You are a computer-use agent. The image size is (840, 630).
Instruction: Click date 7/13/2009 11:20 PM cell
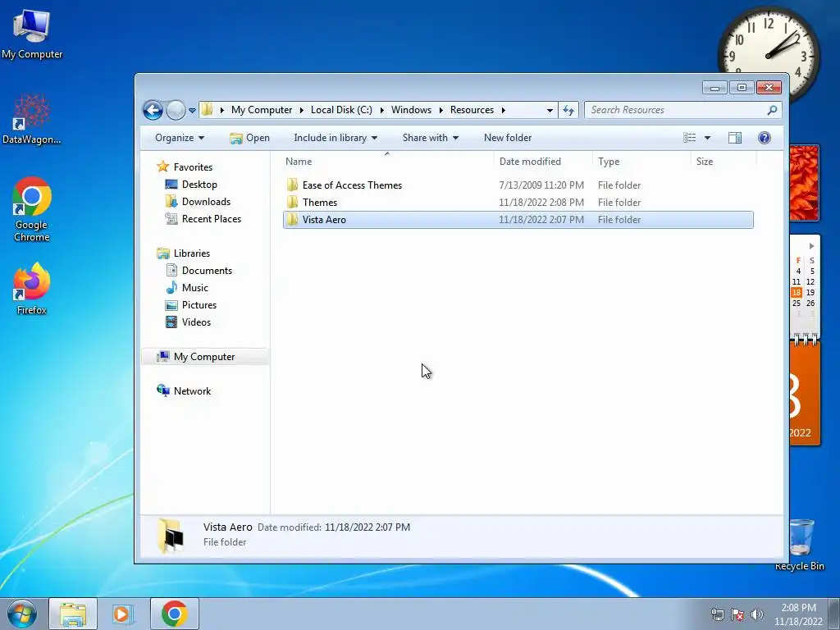[x=541, y=185]
